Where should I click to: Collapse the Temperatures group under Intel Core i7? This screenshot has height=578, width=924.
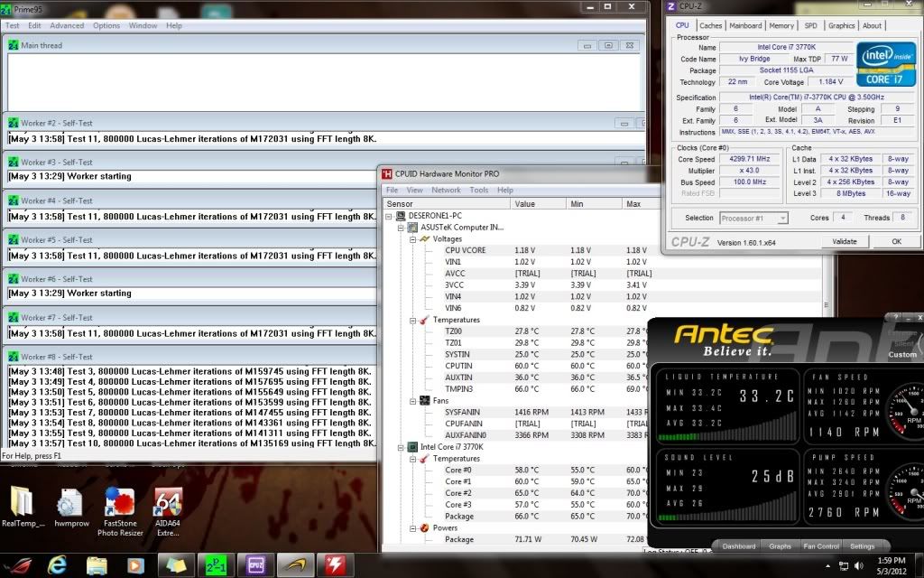(412, 459)
